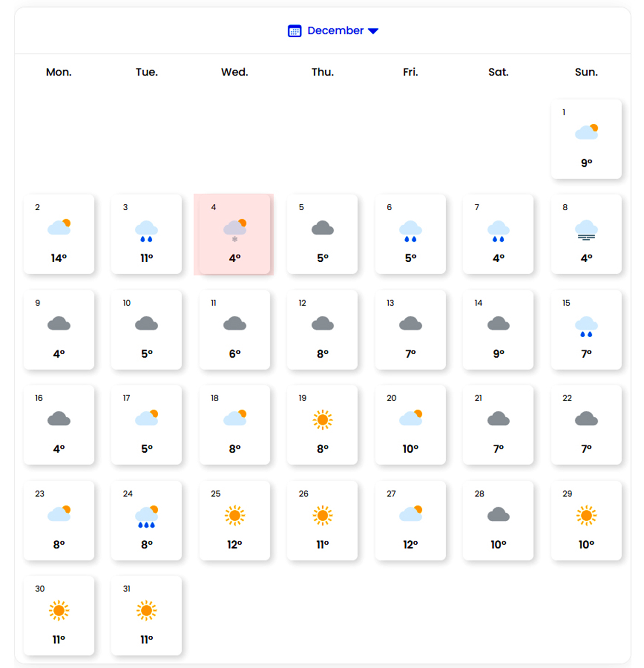Click the fog icon on December 8

[586, 230]
